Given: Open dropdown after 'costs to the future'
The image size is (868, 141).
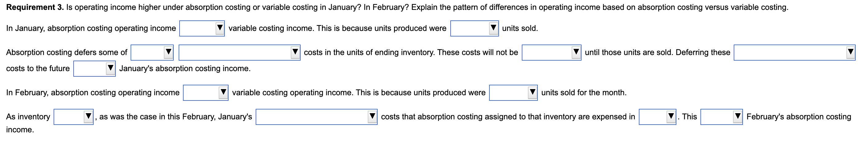Looking at the screenshot, I should (94, 69).
